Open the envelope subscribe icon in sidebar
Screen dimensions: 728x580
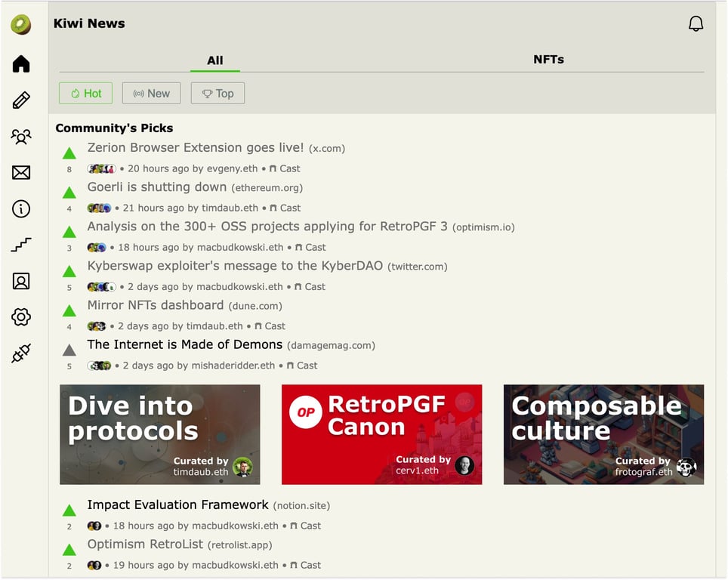coord(21,173)
